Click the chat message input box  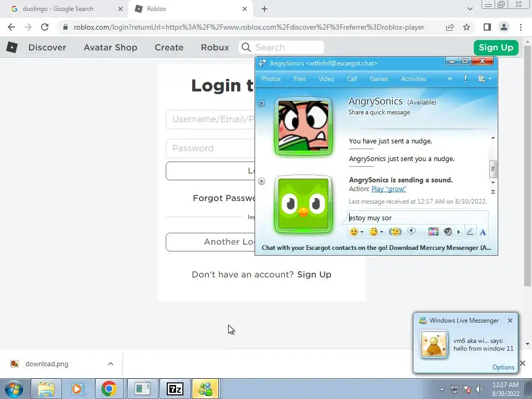click(418, 218)
